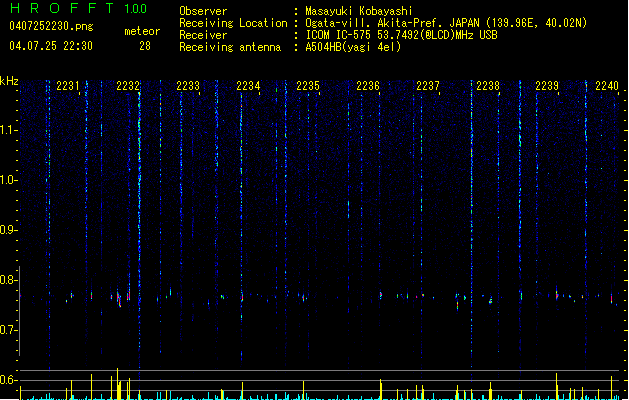Click the 1.0 frequency axis label
The width and height of the screenshot is (629, 400).
(8, 180)
